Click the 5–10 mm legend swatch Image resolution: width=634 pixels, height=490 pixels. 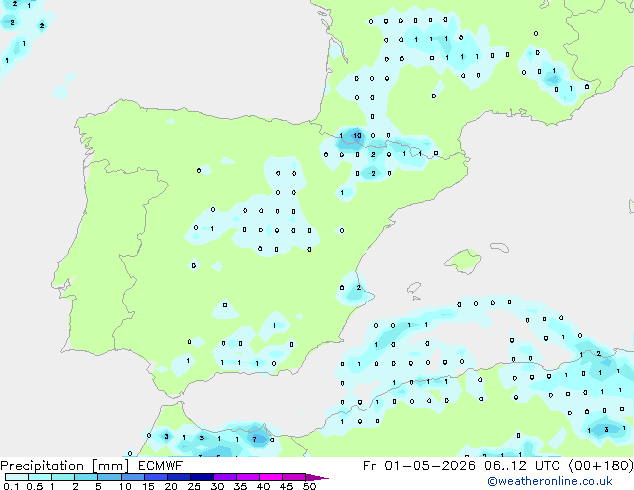click(109, 477)
